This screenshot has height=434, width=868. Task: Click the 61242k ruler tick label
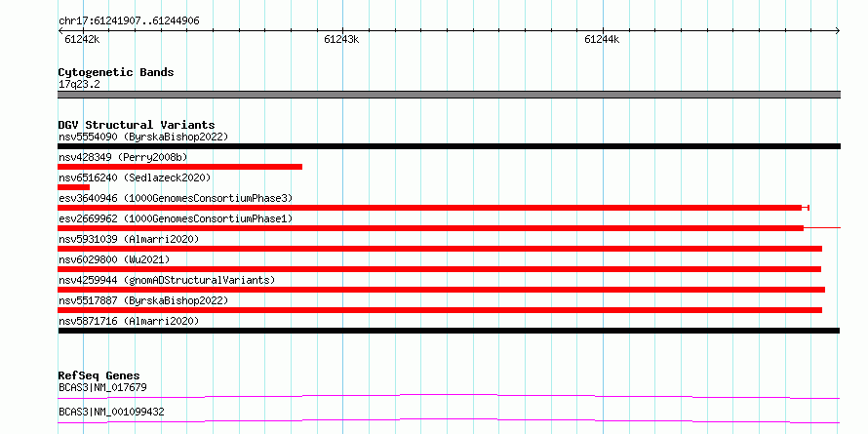click(x=82, y=39)
